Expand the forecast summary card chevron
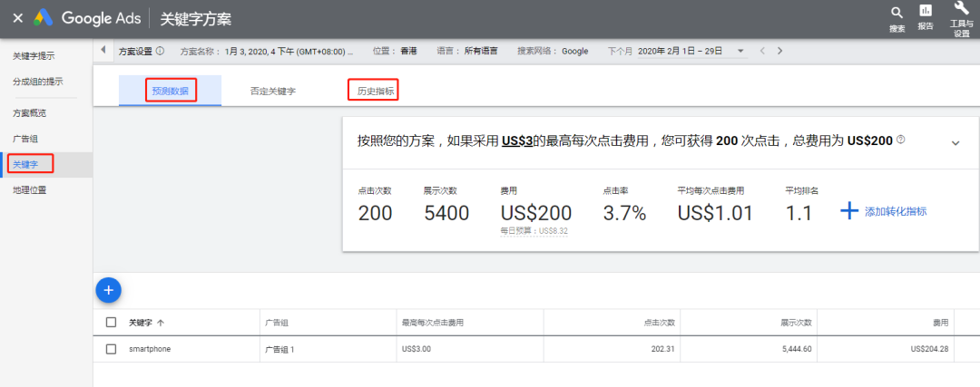Image resolution: width=980 pixels, height=387 pixels. click(x=955, y=142)
